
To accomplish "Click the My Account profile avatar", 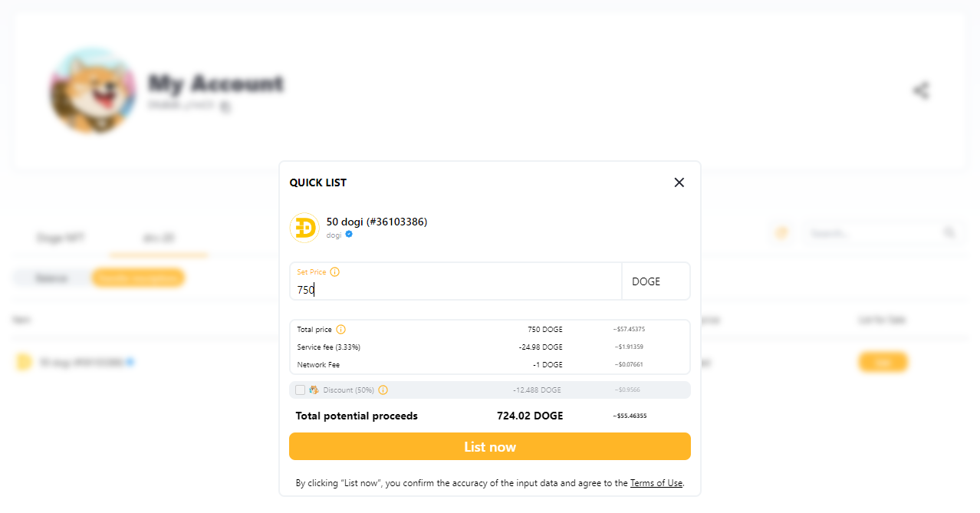I will [93, 90].
